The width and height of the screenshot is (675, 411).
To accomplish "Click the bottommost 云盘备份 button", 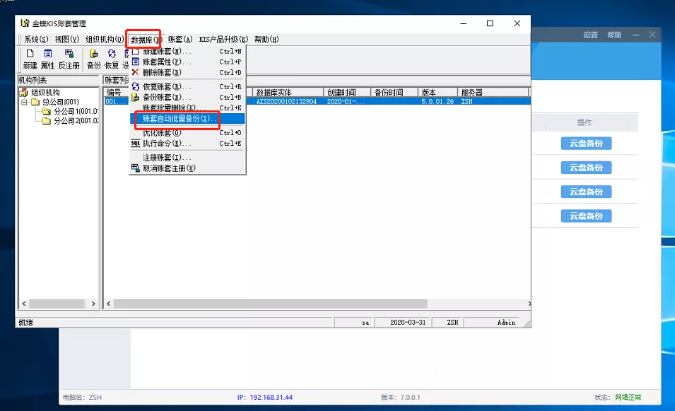I will point(586,216).
